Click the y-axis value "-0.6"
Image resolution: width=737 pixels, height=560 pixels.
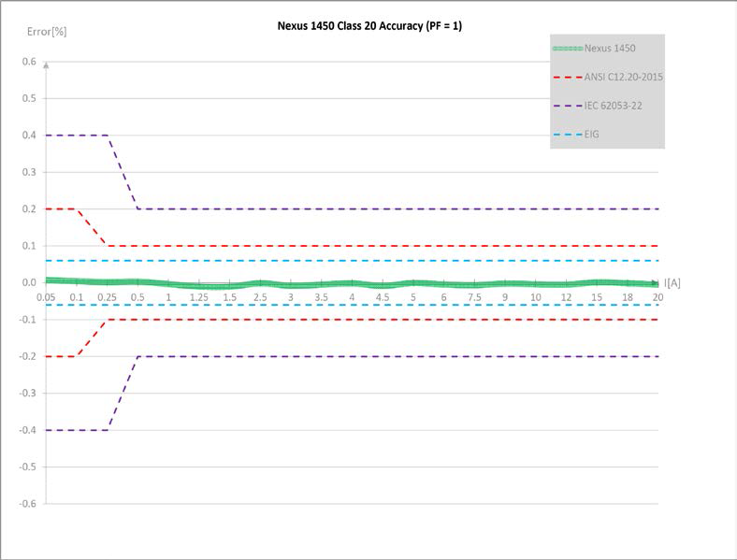(28, 504)
